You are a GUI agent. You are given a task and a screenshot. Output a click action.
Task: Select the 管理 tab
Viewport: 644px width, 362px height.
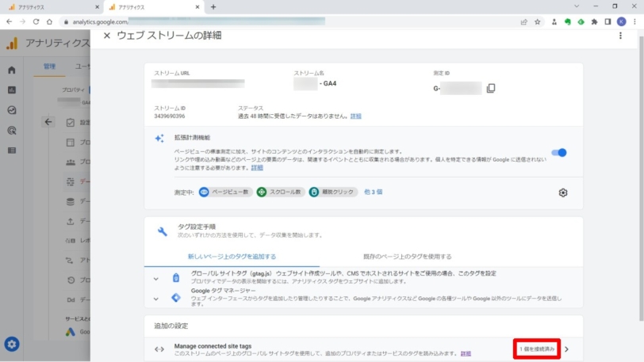49,67
